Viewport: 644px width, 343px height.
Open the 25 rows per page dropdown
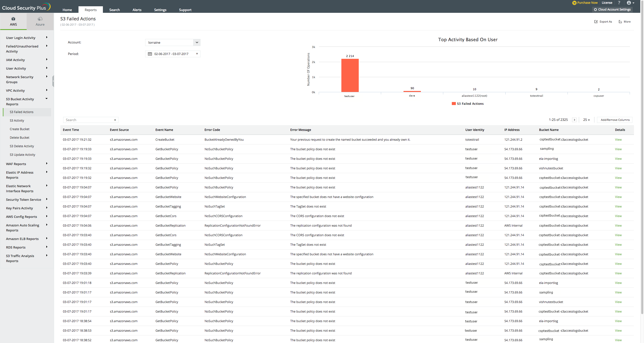pos(586,120)
